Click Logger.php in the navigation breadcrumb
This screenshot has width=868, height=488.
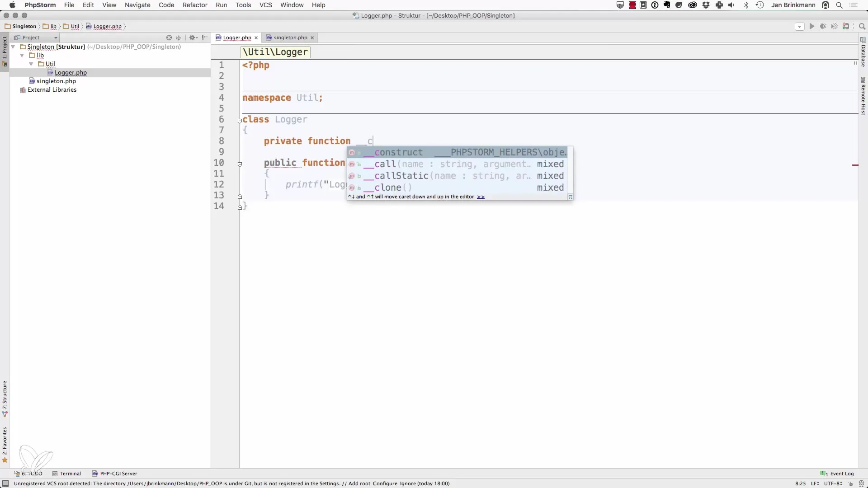104,26
